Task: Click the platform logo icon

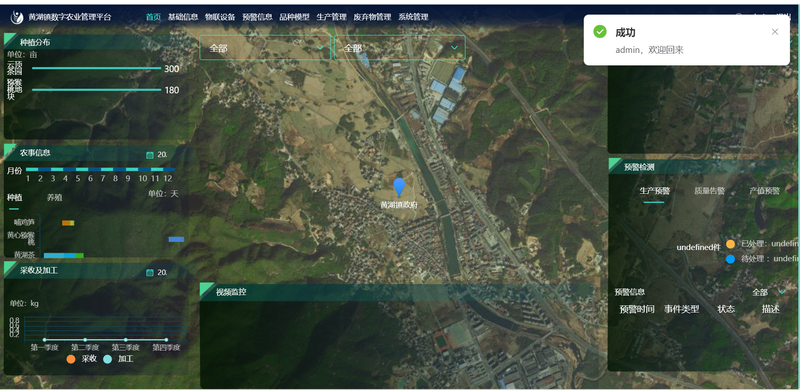Action: tap(17, 17)
